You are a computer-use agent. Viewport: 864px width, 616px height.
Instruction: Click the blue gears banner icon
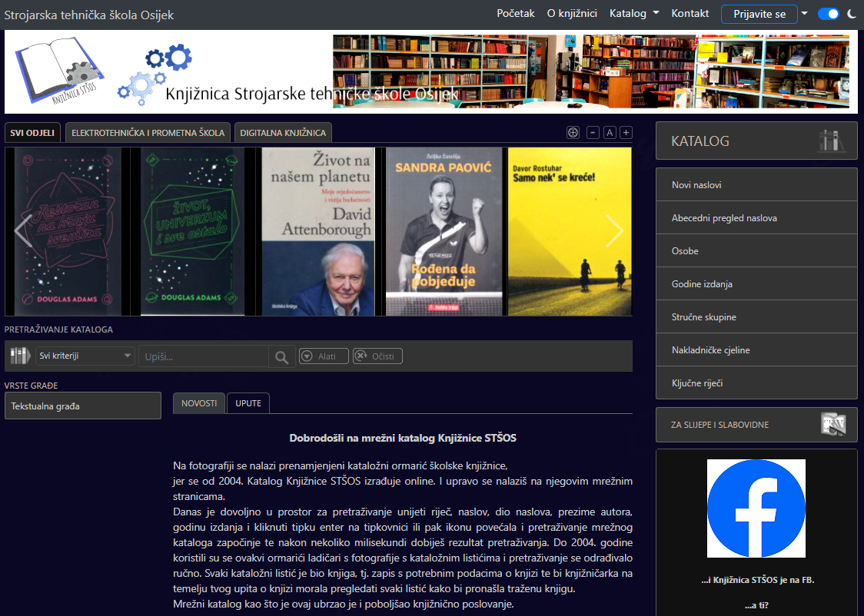[155, 74]
